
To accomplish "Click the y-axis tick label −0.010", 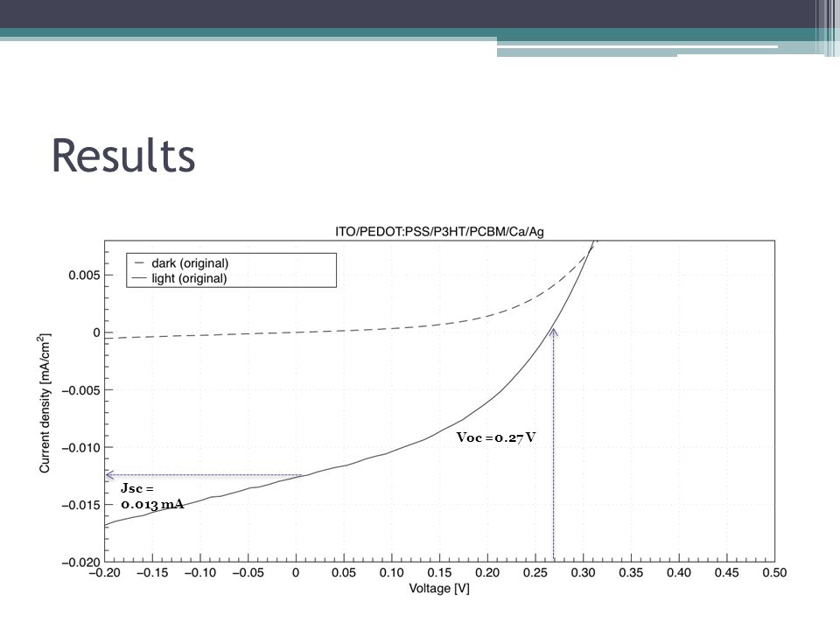I will pos(80,448).
